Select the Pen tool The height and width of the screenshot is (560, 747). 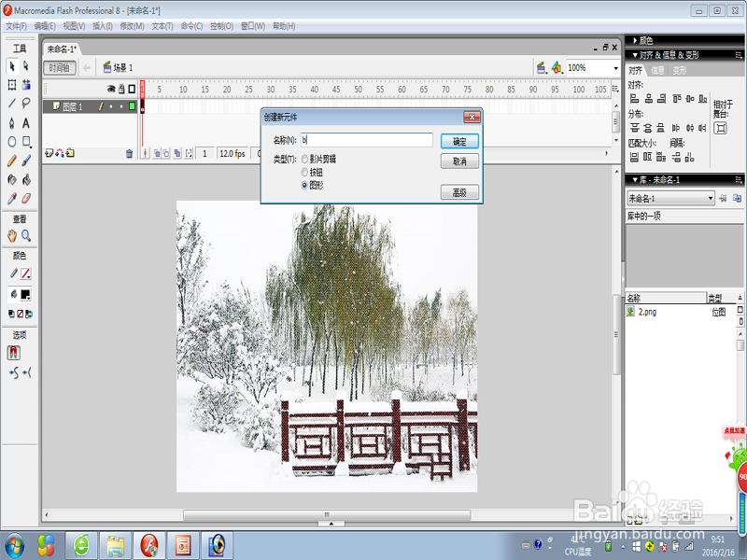pos(12,123)
